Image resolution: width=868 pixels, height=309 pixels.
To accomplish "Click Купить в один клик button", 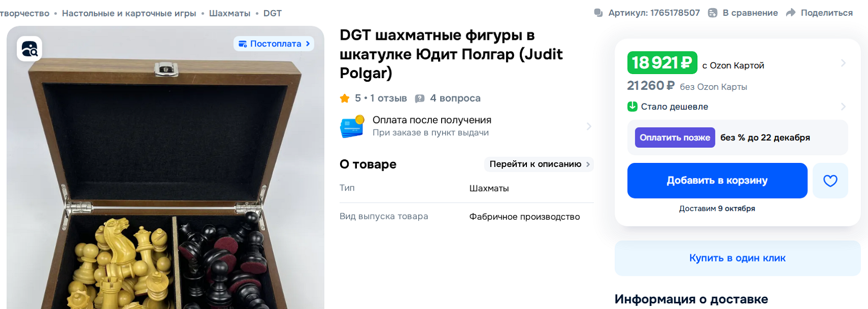I will click(737, 258).
